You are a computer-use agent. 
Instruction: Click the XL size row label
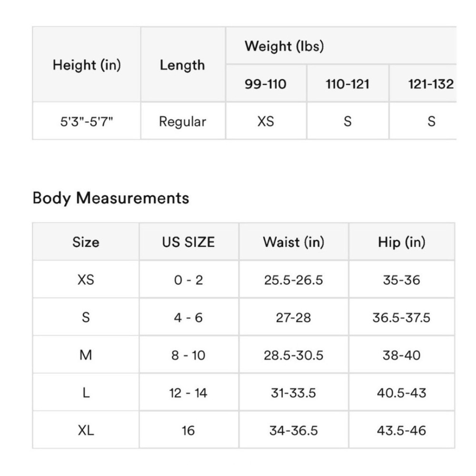tap(86, 430)
